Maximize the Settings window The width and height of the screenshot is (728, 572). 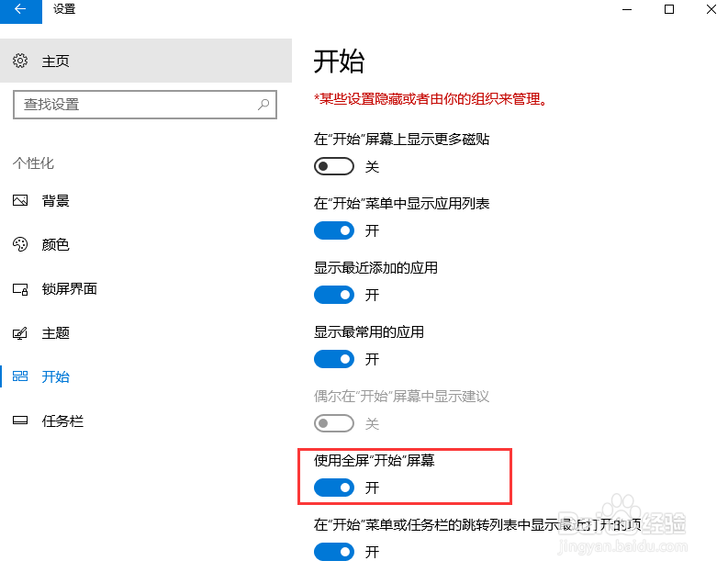(669, 9)
